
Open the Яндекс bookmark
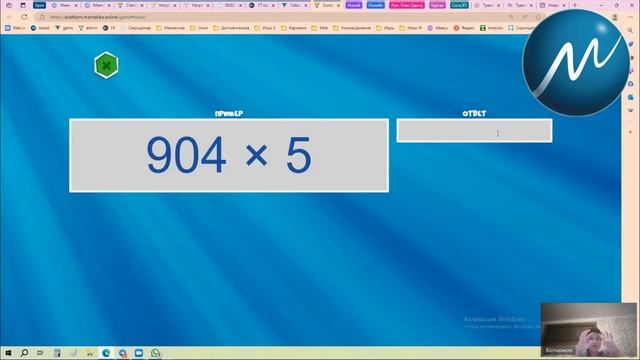click(464, 28)
